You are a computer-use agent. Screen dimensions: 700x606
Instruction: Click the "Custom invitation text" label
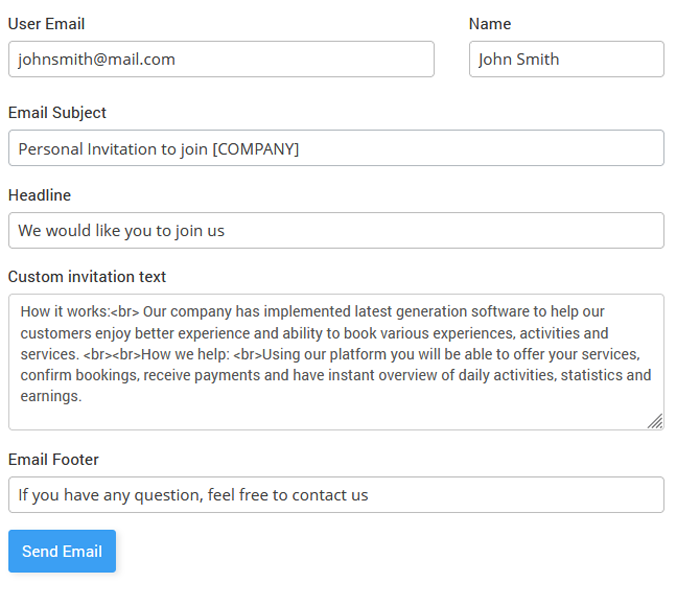(x=87, y=277)
